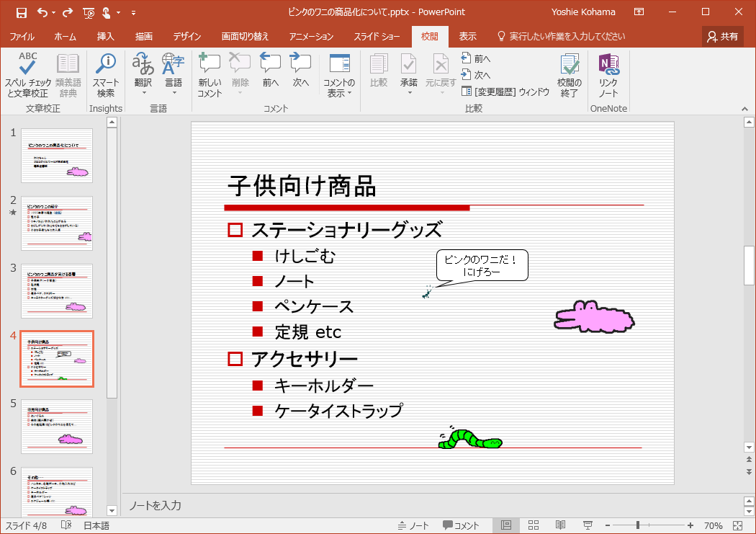Open the Revisions Pane window
Screen dimensions: 756x534
(x=505, y=92)
